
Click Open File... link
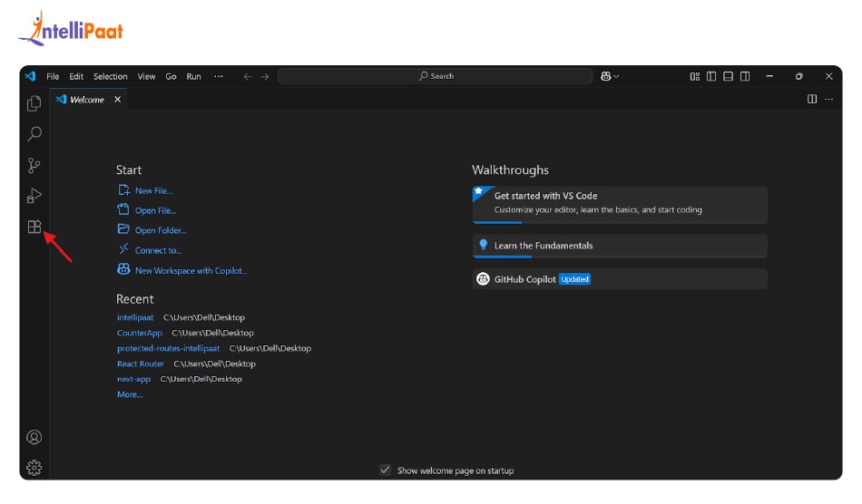[155, 210]
